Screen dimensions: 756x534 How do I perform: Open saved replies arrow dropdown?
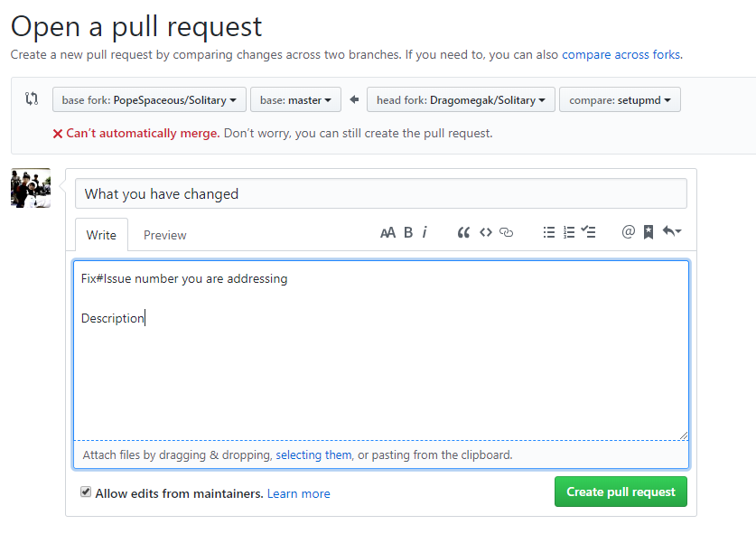[672, 231]
